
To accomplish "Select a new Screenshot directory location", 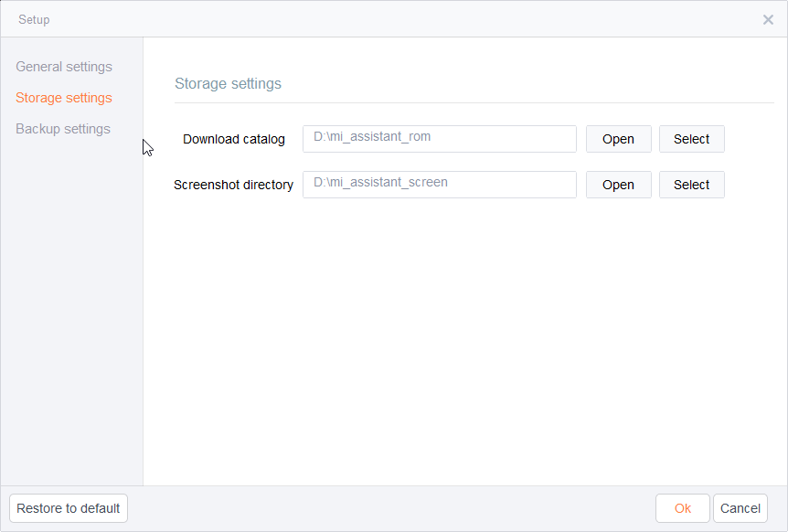I will click(691, 185).
